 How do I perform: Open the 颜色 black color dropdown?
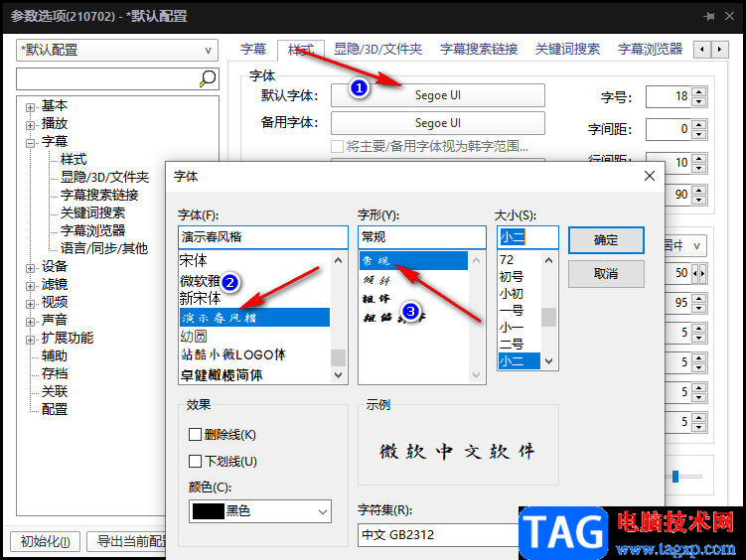(x=260, y=511)
